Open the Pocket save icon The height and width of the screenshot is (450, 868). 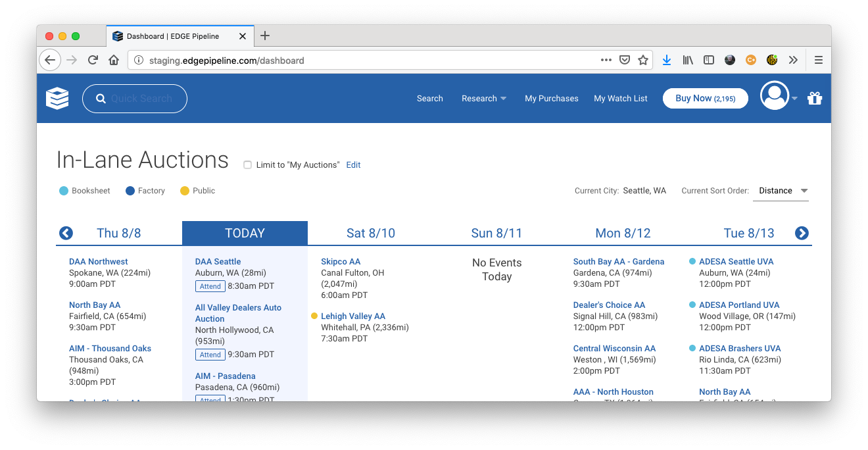(x=625, y=60)
